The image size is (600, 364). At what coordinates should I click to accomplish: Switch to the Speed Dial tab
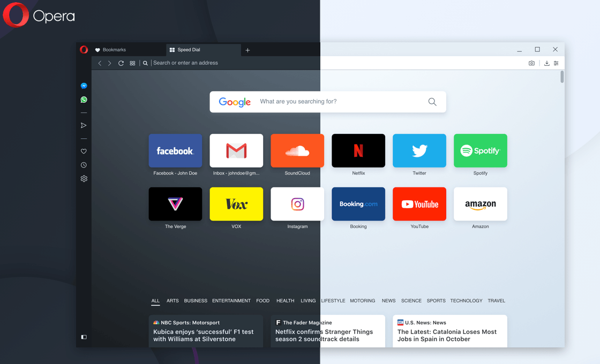(204, 50)
